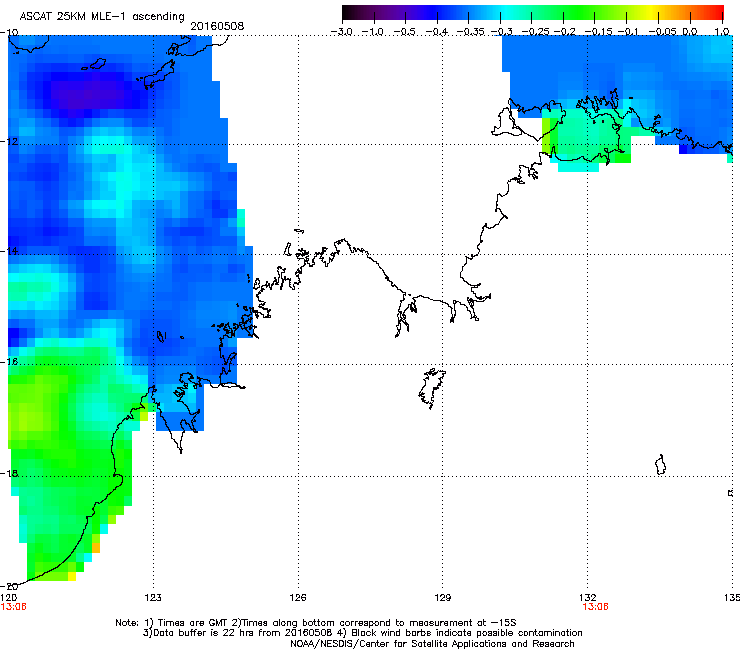Click the 126 longitude axis label
Image resolution: width=740 pixels, height=650 pixels.
coord(298,598)
